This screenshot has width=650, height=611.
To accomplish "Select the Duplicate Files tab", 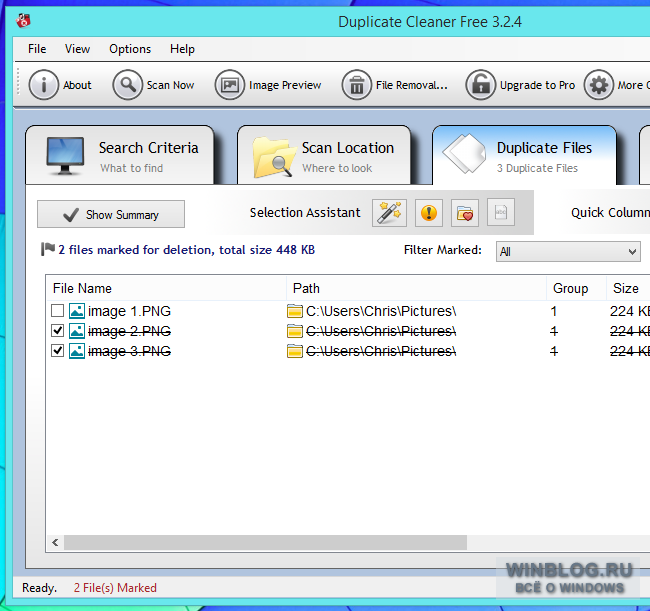I will (524, 156).
